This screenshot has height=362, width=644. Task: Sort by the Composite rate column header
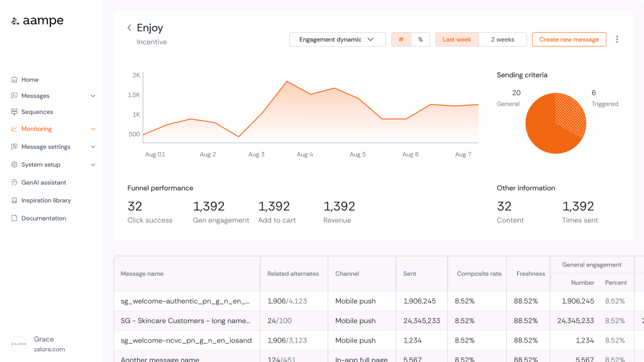[x=479, y=274]
